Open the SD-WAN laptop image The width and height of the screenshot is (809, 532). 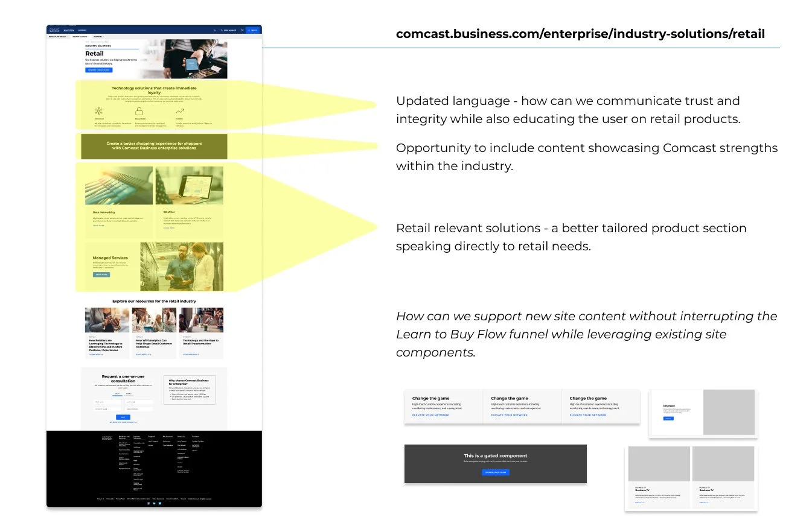coord(190,186)
